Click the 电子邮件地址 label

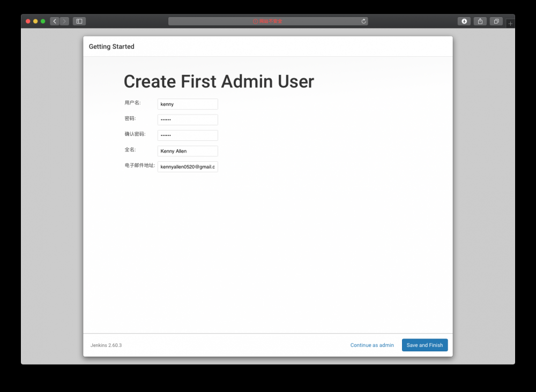coord(140,165)
